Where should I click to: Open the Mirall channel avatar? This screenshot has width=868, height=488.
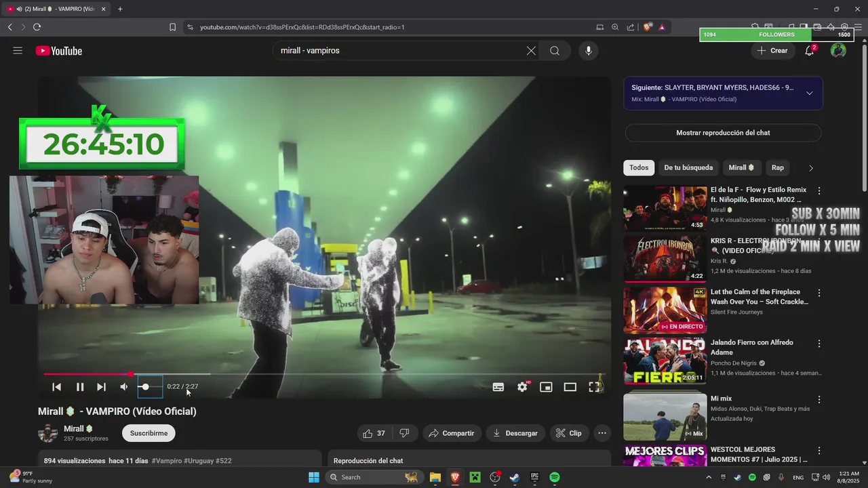point(48,433)
